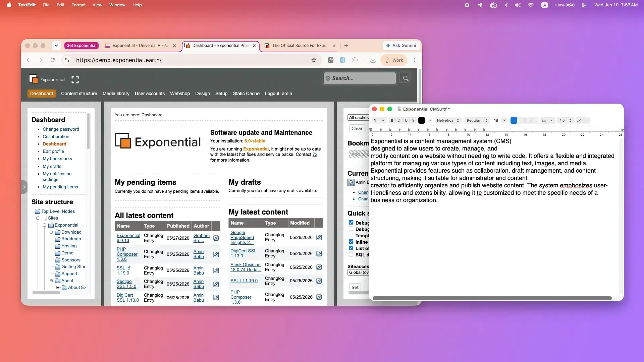Click the text background color icon in TextEdit
The height and width of the screenshot is (362, 644).
point(430,121)
